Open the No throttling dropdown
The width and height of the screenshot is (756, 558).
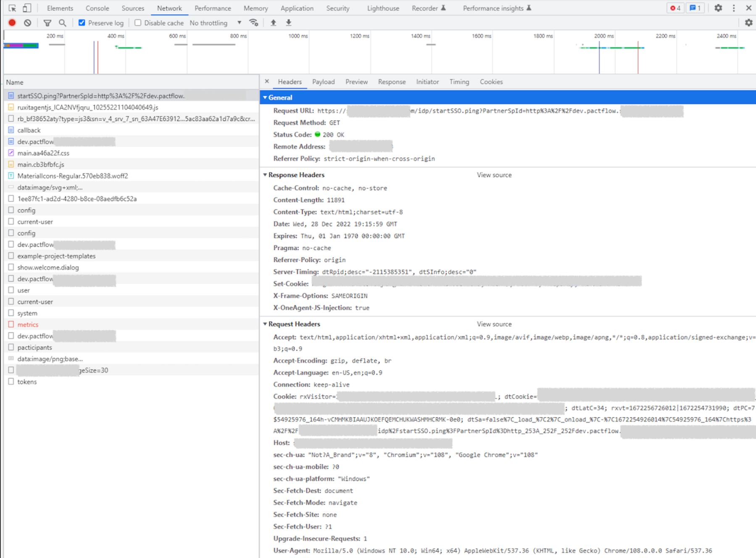pos(216,23)
